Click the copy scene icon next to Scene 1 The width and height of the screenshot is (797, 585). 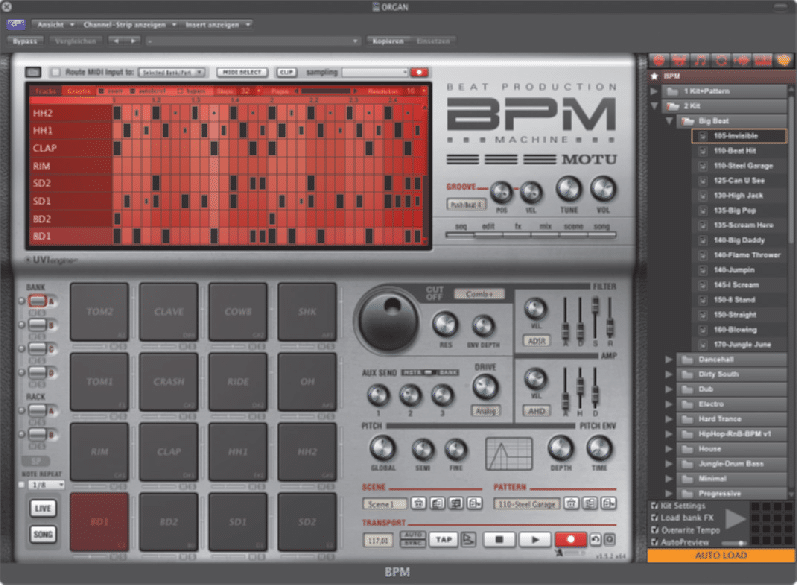pyautogui.click(x=437, y=503)
